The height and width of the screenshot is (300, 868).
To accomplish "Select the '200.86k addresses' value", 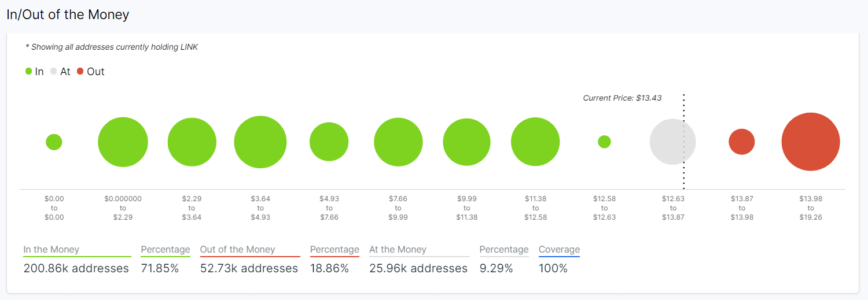I will click(x=76, y=268).
